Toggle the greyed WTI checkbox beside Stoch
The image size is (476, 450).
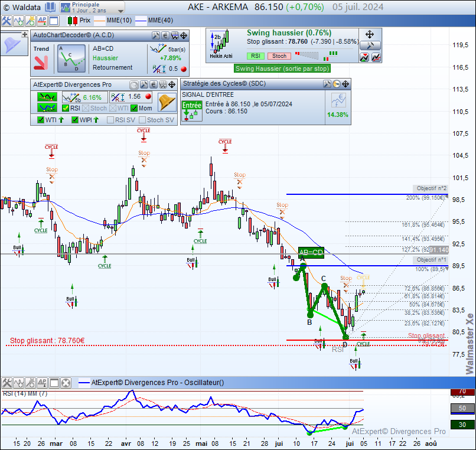(x=113, y=108)
